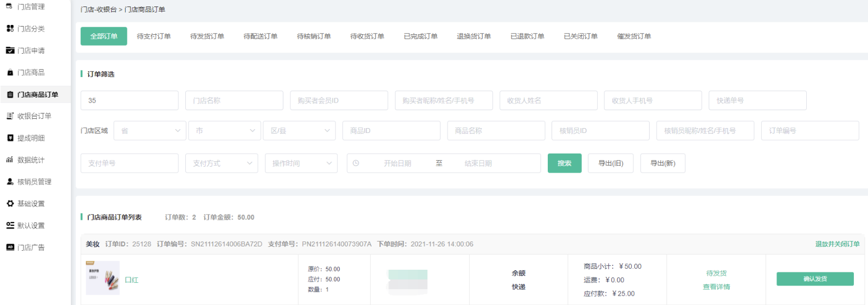Switch to the 已完成订单 tab
Viewport: 868px width, 305px height.
420,36
